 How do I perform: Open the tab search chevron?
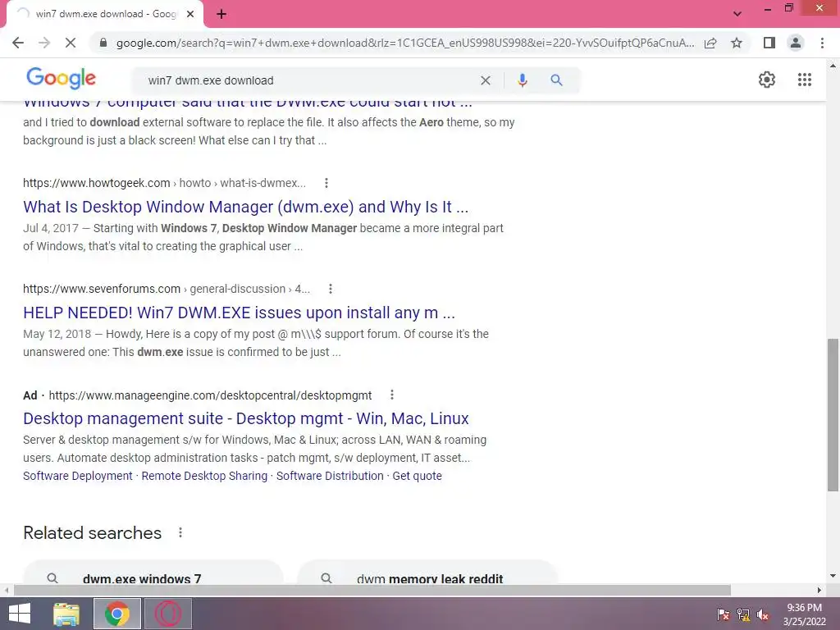(737, 14)
